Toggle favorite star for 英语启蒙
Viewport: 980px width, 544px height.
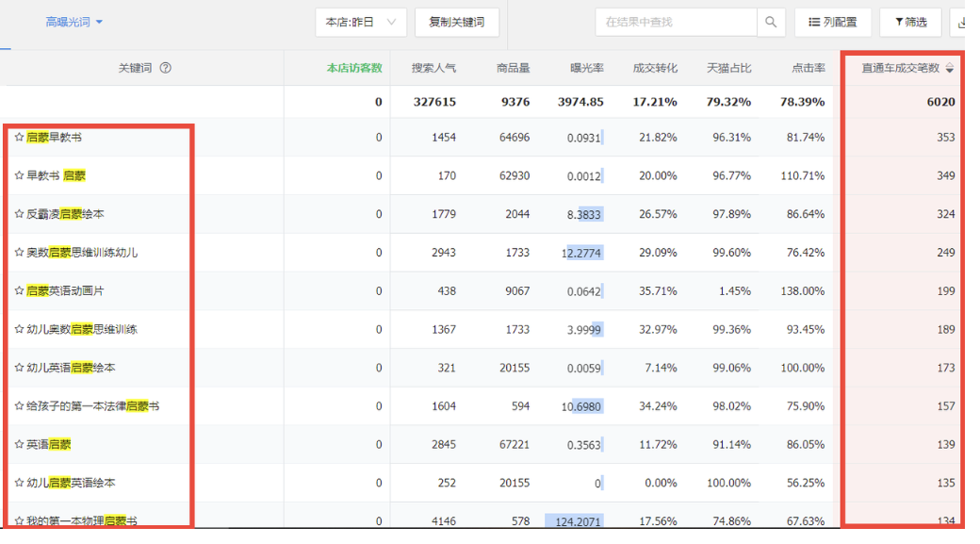pos(19,445)
